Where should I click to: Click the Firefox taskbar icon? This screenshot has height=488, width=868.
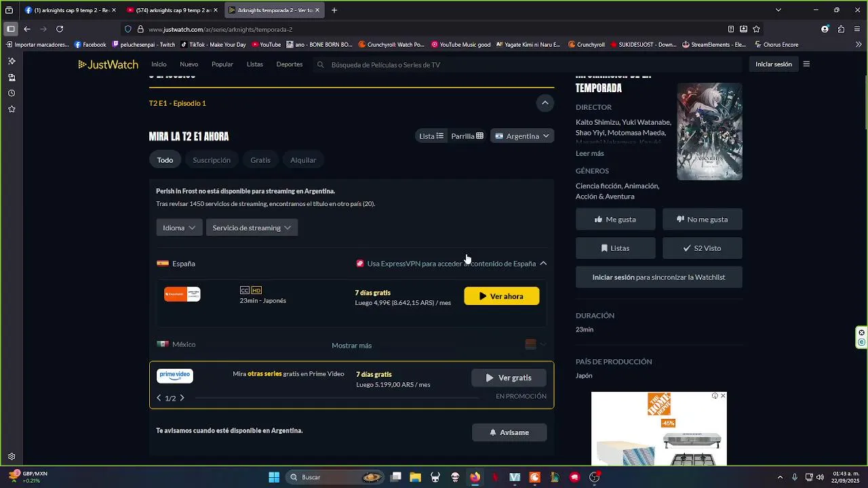click(475, 477)
